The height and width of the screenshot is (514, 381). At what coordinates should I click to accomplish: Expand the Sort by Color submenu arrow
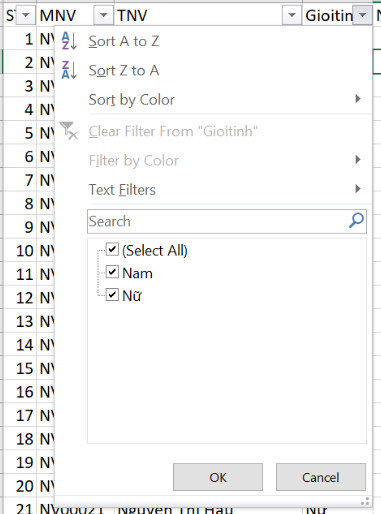point(358,99)
